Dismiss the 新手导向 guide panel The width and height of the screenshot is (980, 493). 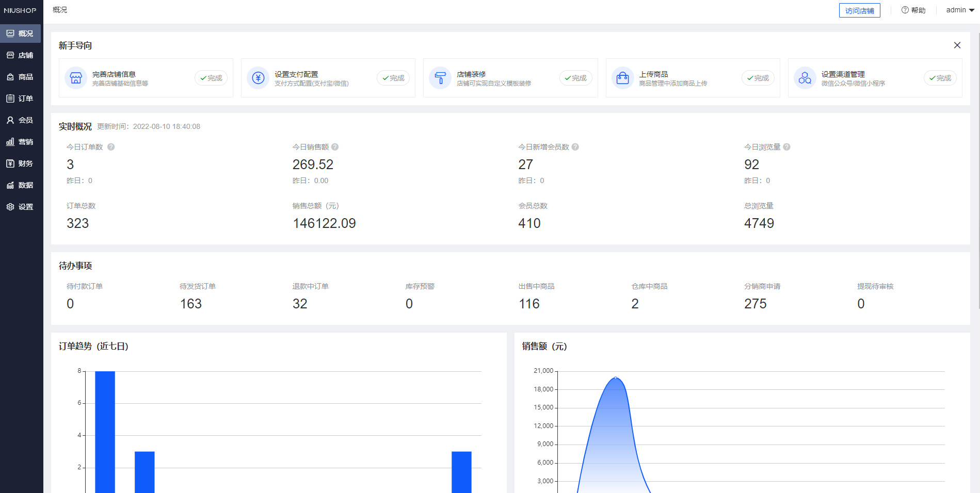click(x=958, y=45)
